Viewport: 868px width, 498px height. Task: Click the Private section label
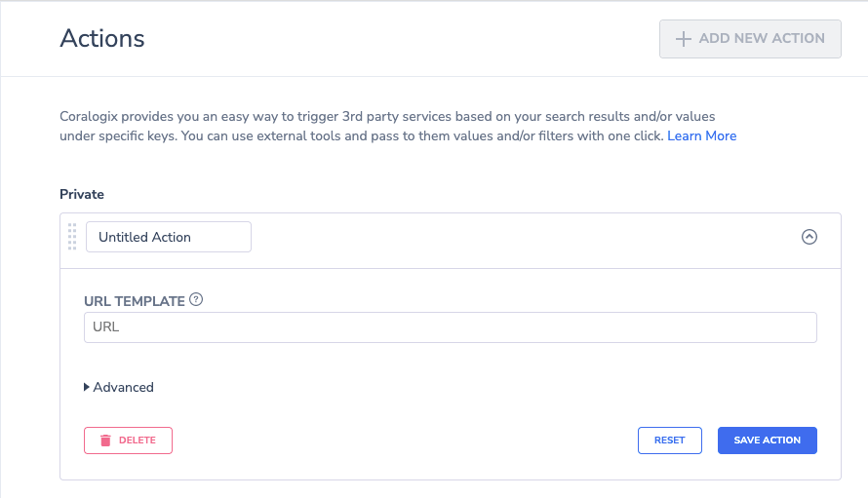[82, 194]
